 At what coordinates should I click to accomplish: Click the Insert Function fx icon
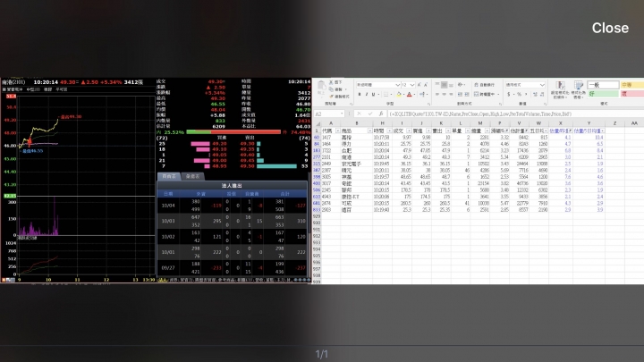pos(381,114)
